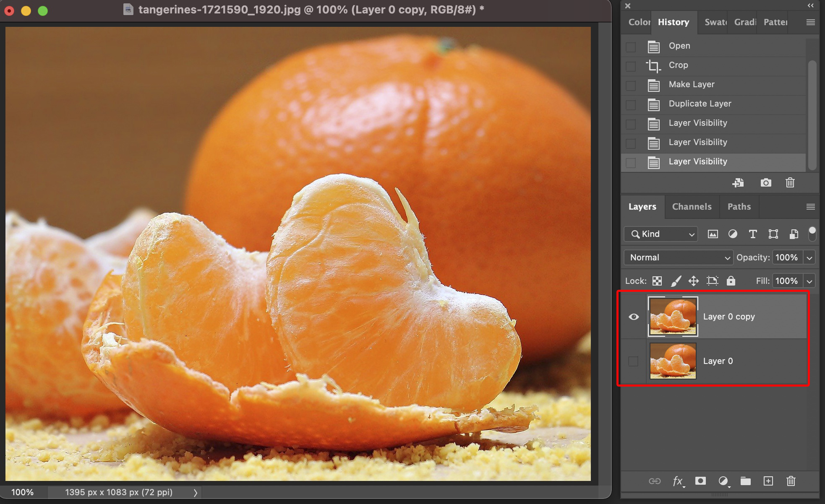Viewport: 825px width, 504px height.
Task: Click the layer style fx icon
Action: pyautogui.click(x=678, y=481)
